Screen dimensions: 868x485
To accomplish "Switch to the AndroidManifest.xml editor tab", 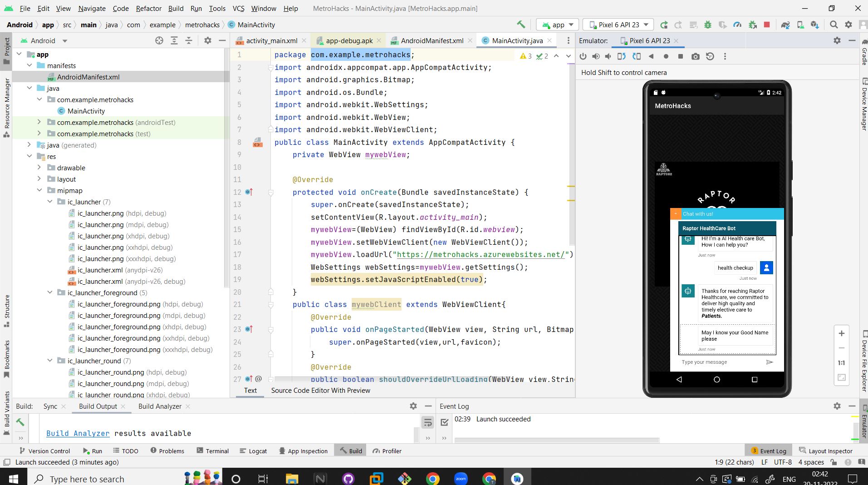I will (x=432, y=41).
